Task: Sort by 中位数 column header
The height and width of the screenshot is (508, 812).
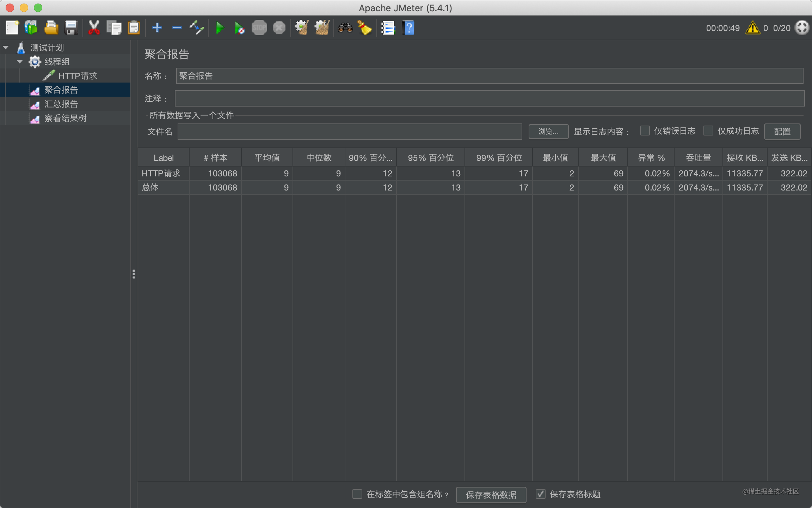Action: 319,158
